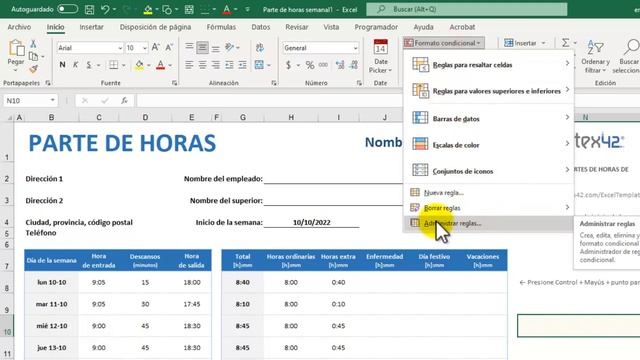Open the Escalas de color submenu
This screenshot has height=360, width=640.
(489, 145)
